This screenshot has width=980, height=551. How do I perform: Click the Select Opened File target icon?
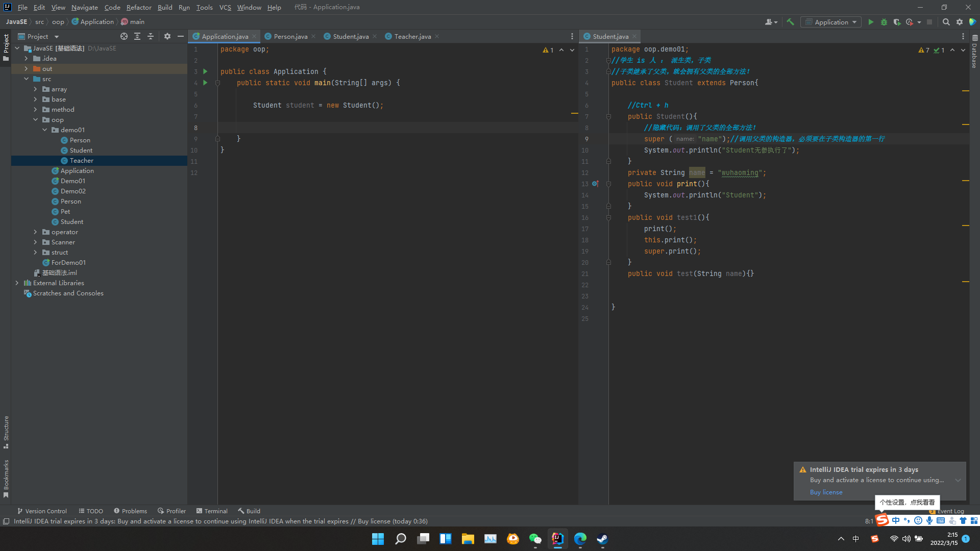tap(124, 36)
